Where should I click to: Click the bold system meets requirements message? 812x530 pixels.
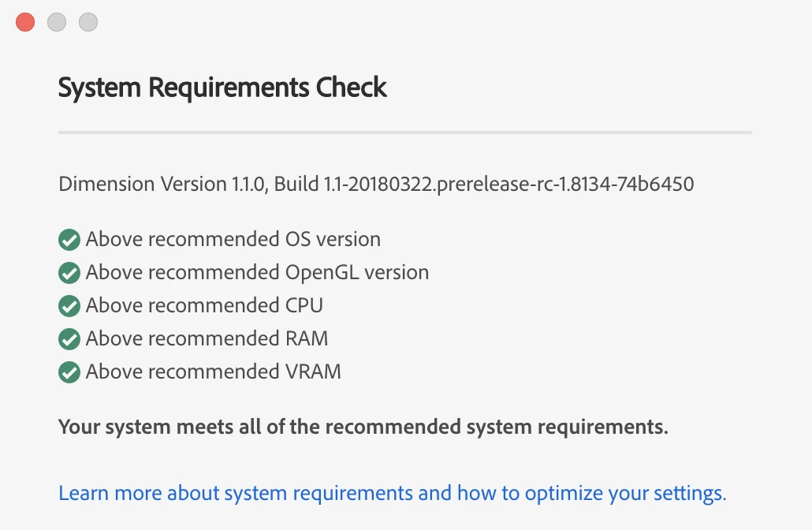click(363, 427)
